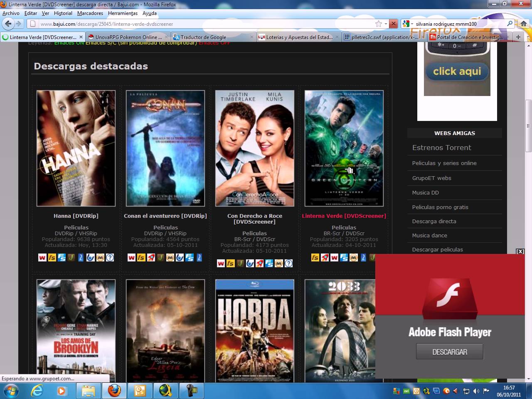
Task: Switch to the Traductor de Google tab
Action: [204, 37]
